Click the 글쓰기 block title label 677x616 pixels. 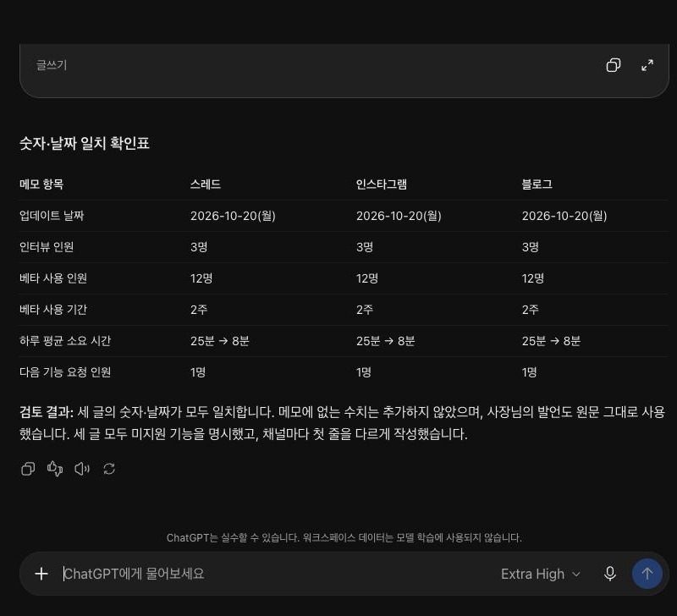pos(52,65)
